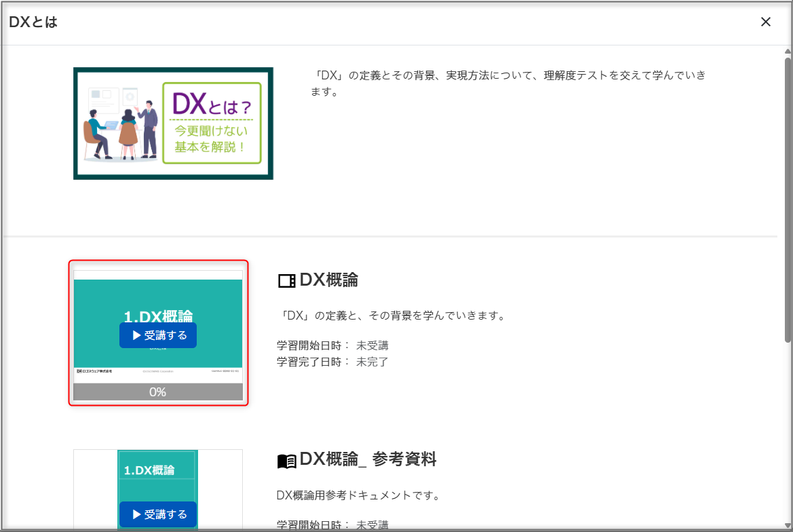793x532 pixels.
Task: Click the play triangle icon on DX概論 受講する
Action: point(136,335)
